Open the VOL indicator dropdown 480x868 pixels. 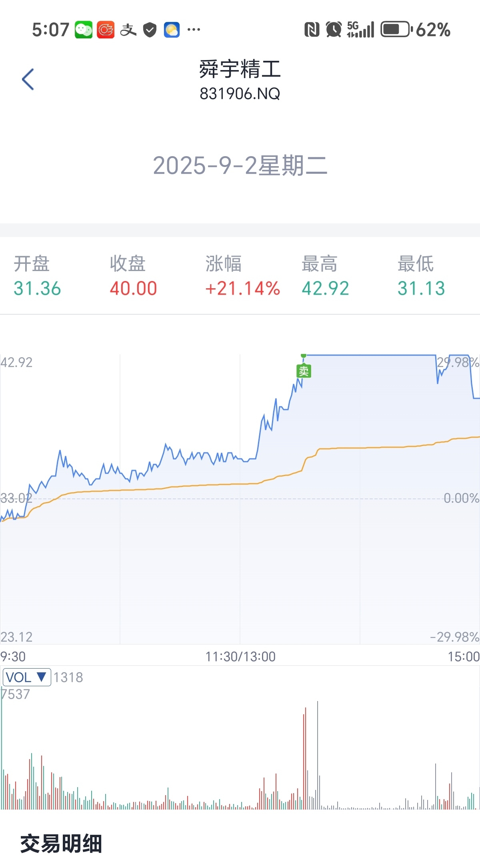tap(27, 677)
